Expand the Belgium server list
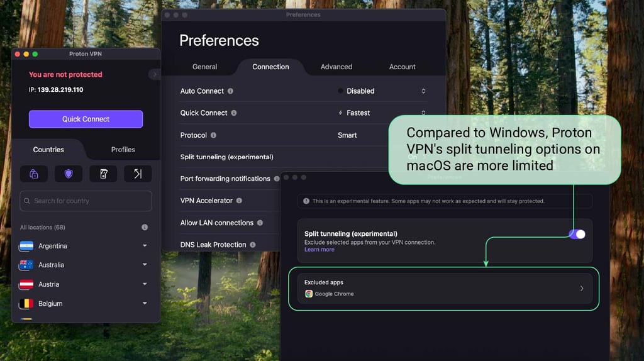 tap(145, 304)
